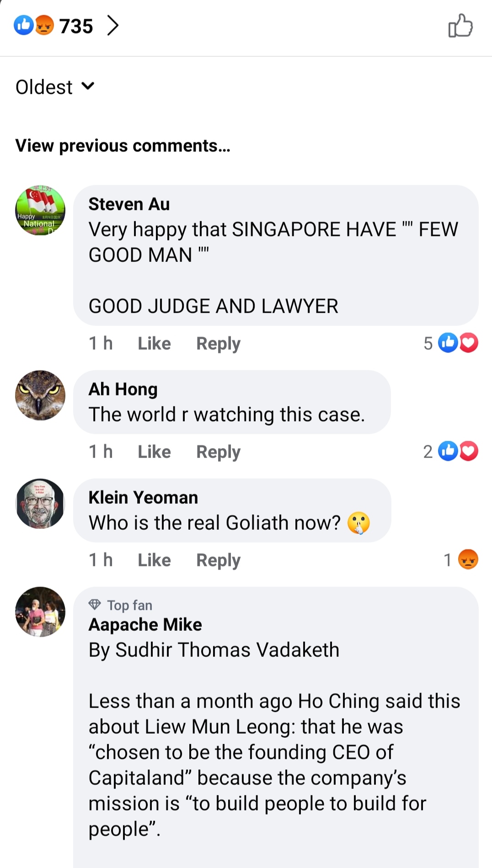The height and width of the screenshot is (868, 492).
Task: Like Klein Yeoman's comment
Action: click(154, 560)
